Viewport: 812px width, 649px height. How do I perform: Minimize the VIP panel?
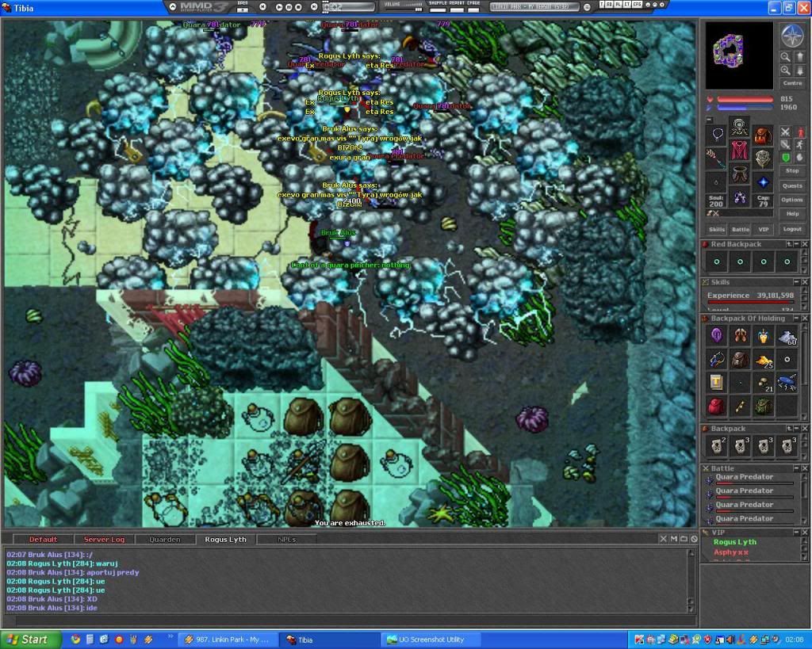click(x=796, y=532)
